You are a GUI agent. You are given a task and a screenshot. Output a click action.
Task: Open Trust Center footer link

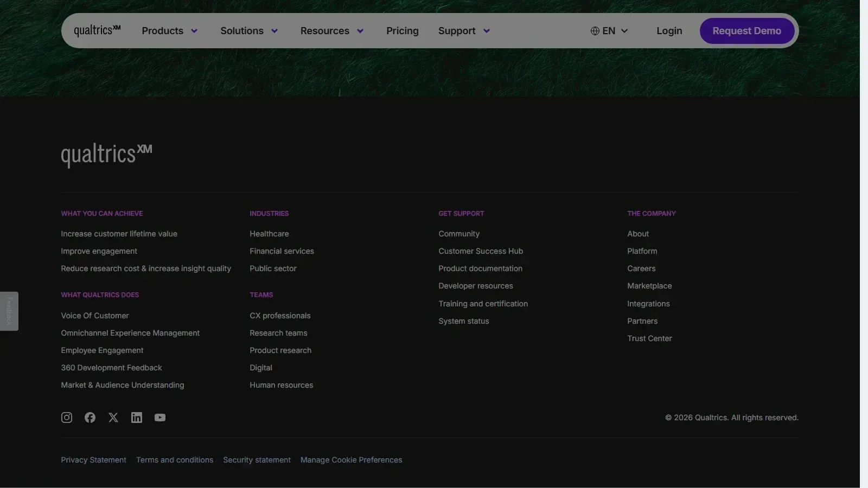click(649, 338)
